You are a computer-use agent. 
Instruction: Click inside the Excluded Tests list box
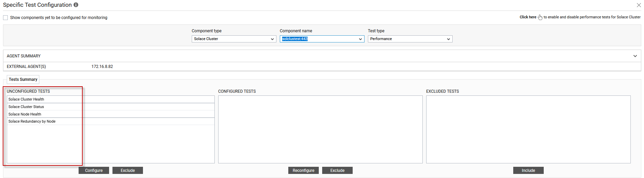point(528,129)
